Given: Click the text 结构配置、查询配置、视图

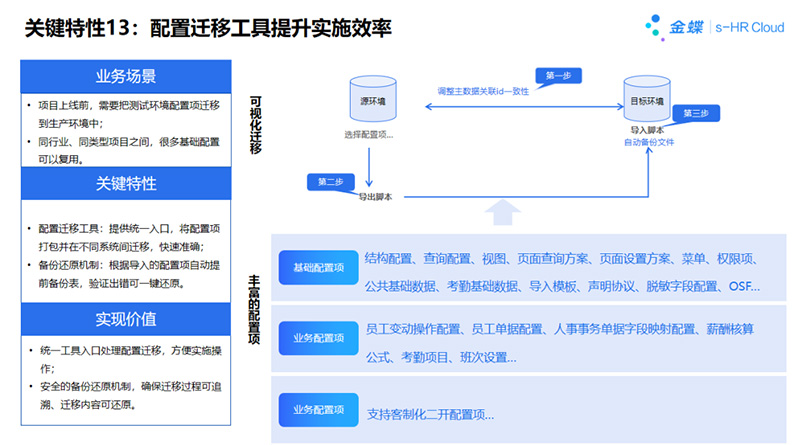Looking at the screenshot, I should pyautogui.click(x=435, y=259).
